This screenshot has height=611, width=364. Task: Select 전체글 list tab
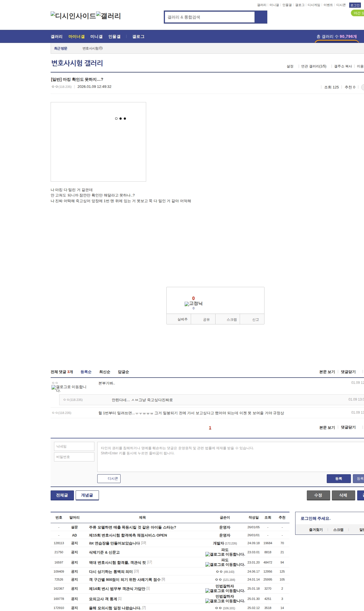[62, 495]
